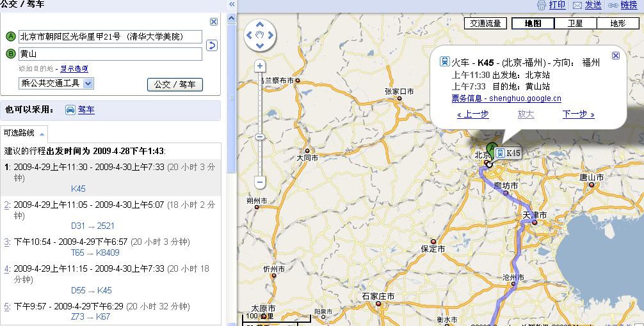Click the green A marker on the map
This screenshot has width=644, height=326.
point(492,150)
